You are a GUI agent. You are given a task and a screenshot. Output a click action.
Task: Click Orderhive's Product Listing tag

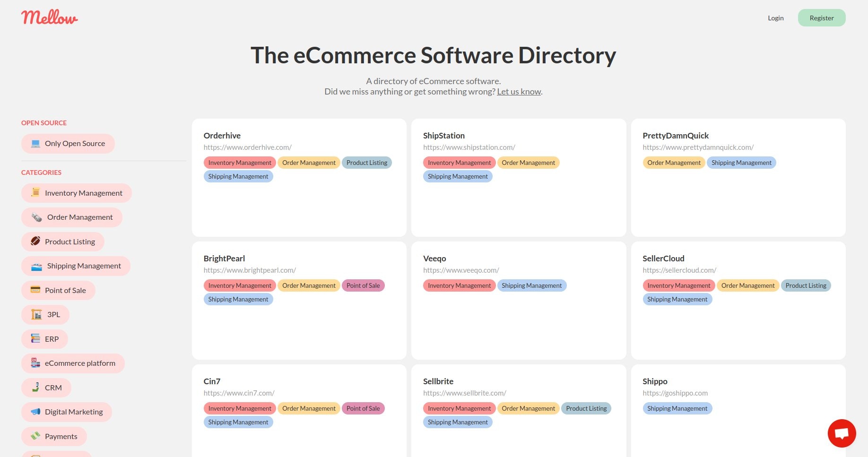(367, 163)
